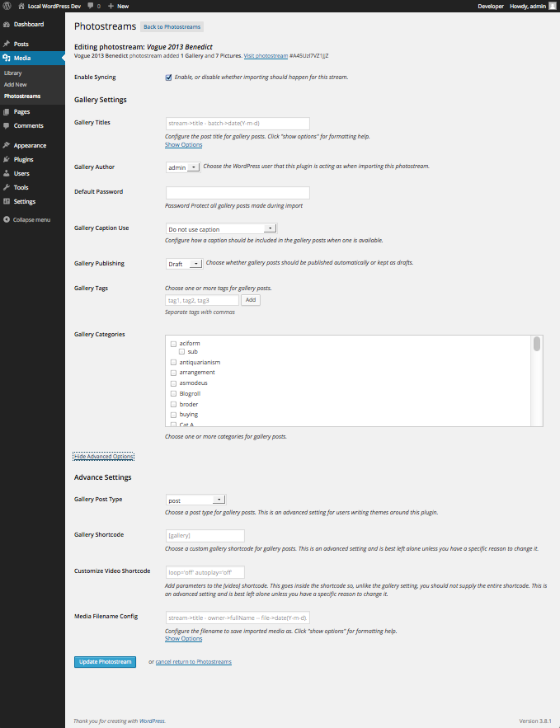Click cancel return to Photostreams link
Screen dimensions: 560x728
click(x=194, y=662)
